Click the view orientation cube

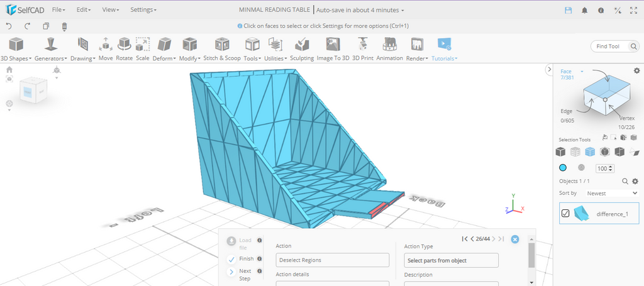33,91
